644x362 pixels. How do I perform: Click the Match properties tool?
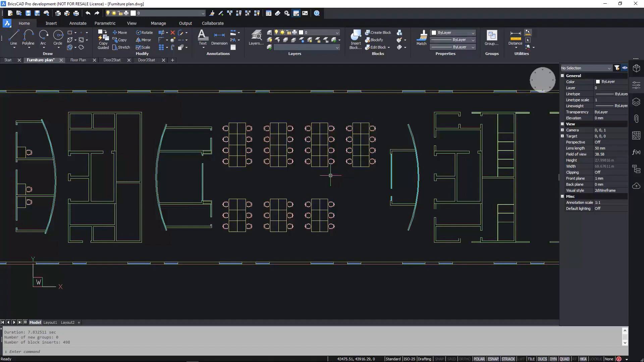click(x=422, y=38)
